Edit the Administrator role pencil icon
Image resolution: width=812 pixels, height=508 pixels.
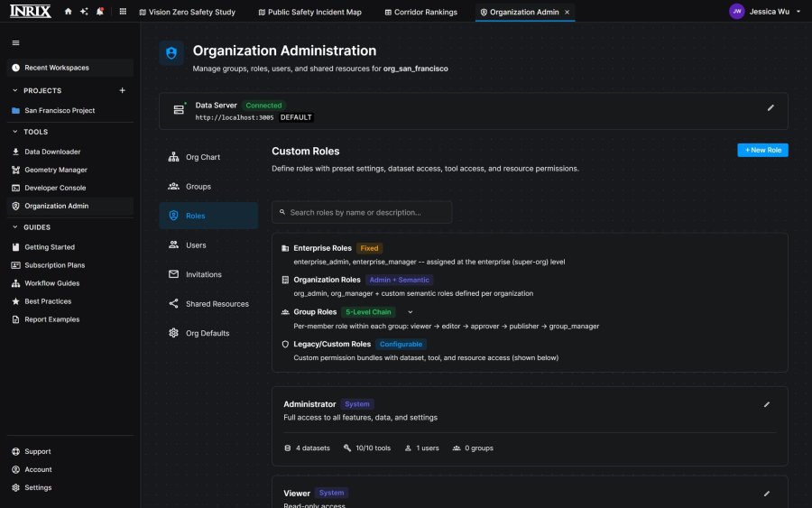[766, 404]
